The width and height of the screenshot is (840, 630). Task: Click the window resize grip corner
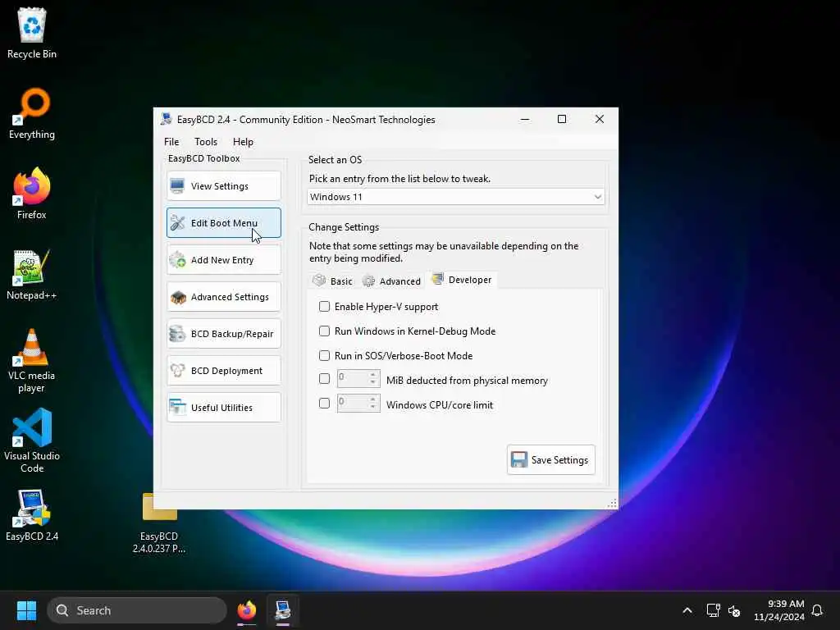pos(612,504)
